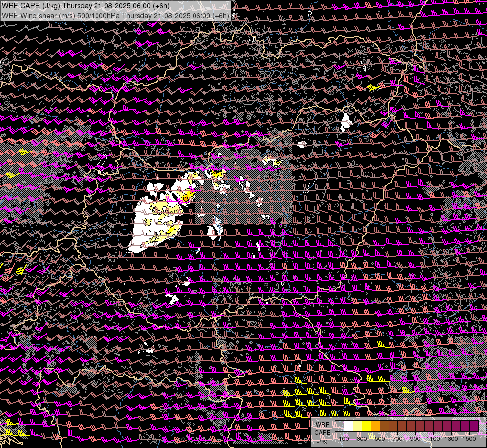
Task: Click the WRF Wind shear title line
Action: tap(115, 15)
